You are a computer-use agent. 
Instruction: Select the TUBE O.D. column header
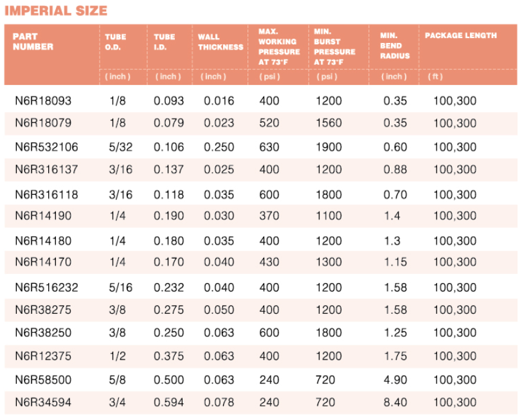tap(116, 42)
